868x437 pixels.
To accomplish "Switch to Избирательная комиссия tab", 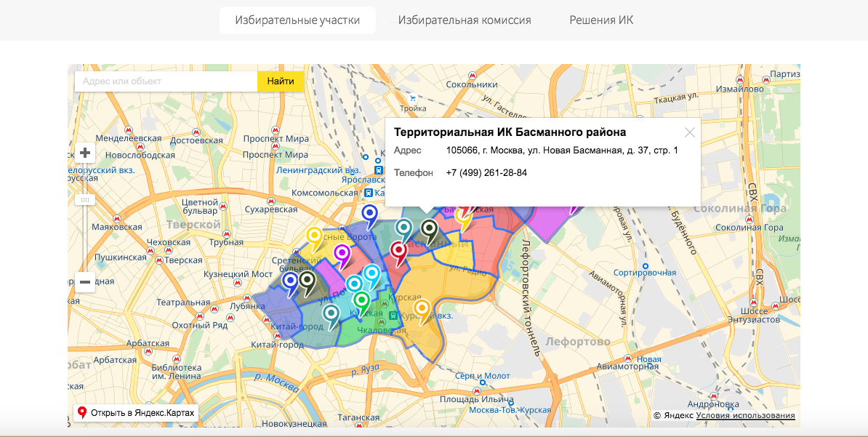I will [x=465, y=20].
